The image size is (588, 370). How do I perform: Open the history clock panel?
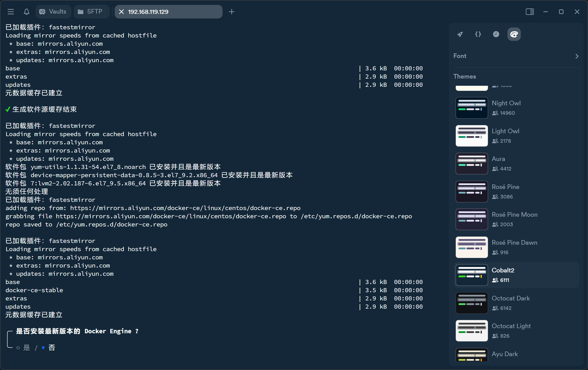(496, 34)
